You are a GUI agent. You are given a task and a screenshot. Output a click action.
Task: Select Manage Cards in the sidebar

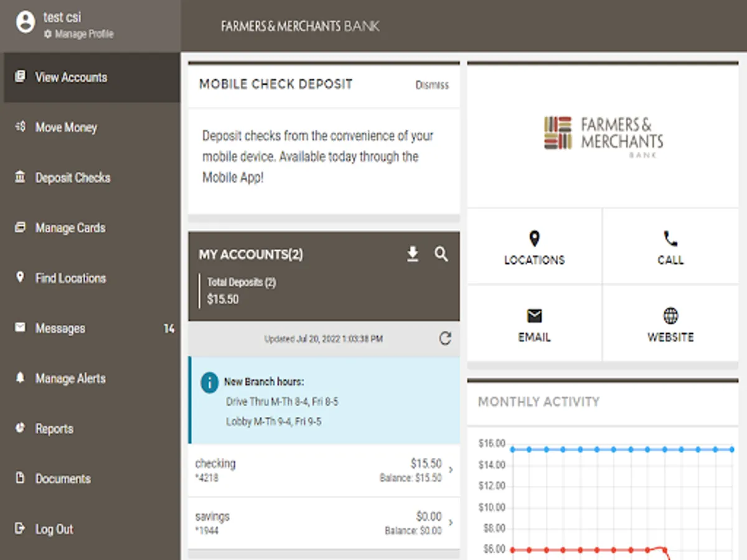tap(92, 228)
